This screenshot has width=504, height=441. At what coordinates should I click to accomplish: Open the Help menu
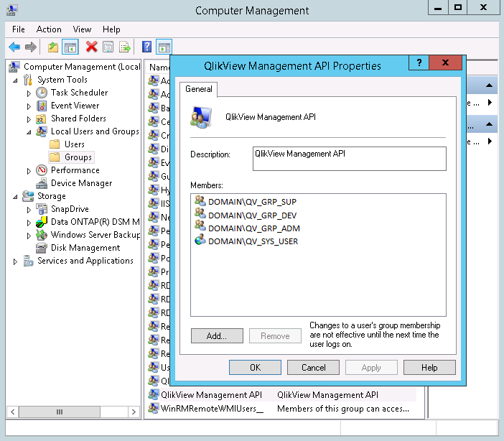[x=111, y=29]
